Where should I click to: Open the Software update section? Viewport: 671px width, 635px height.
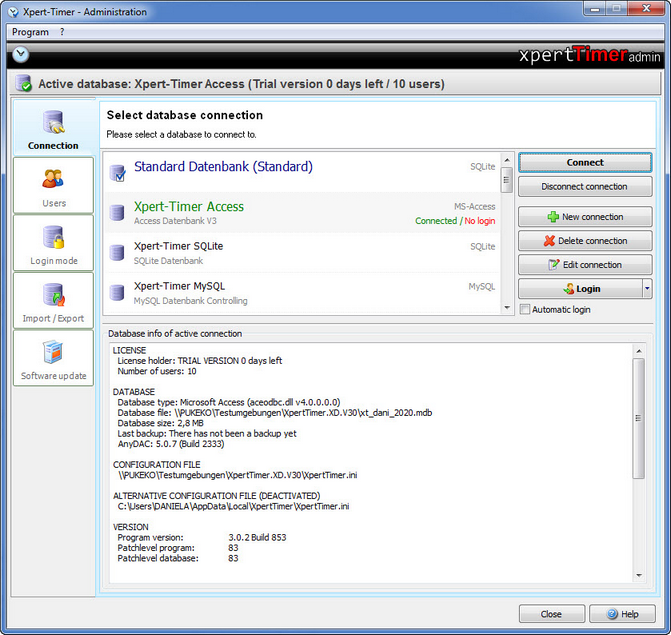click(x=53, y=359)
